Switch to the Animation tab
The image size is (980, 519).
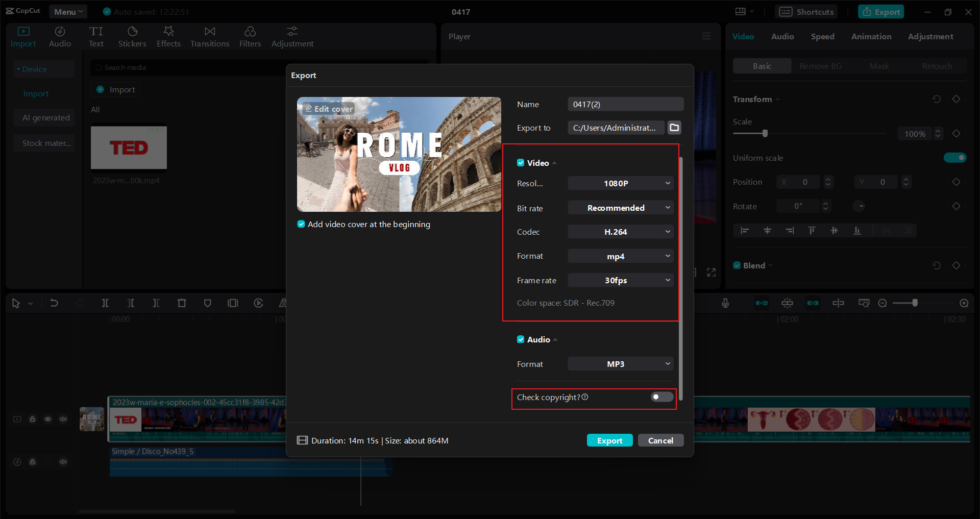click(x=871, y=36)
